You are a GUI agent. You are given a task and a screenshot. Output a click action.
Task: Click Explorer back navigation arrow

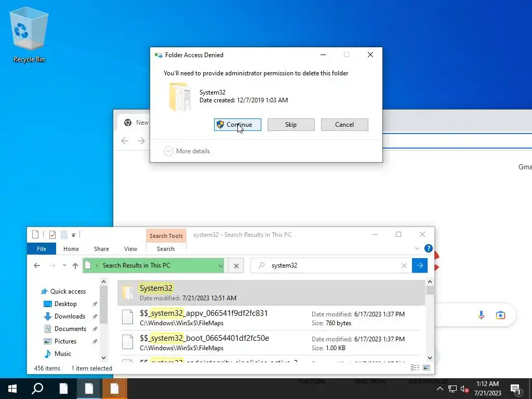[37, 265]
